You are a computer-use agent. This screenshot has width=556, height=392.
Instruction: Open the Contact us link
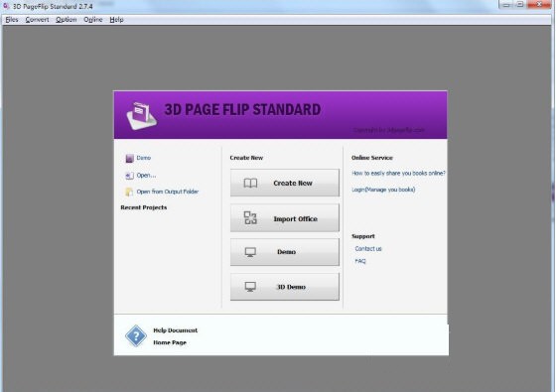(368, 249)
